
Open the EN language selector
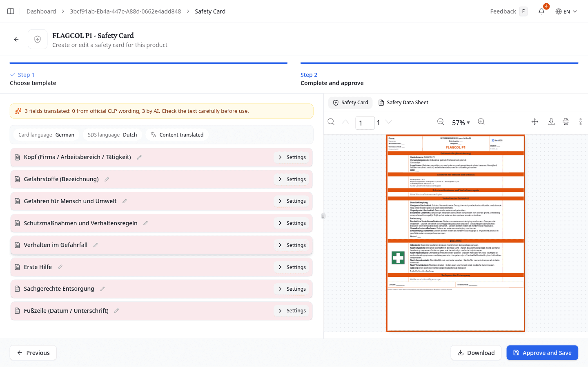566,11
